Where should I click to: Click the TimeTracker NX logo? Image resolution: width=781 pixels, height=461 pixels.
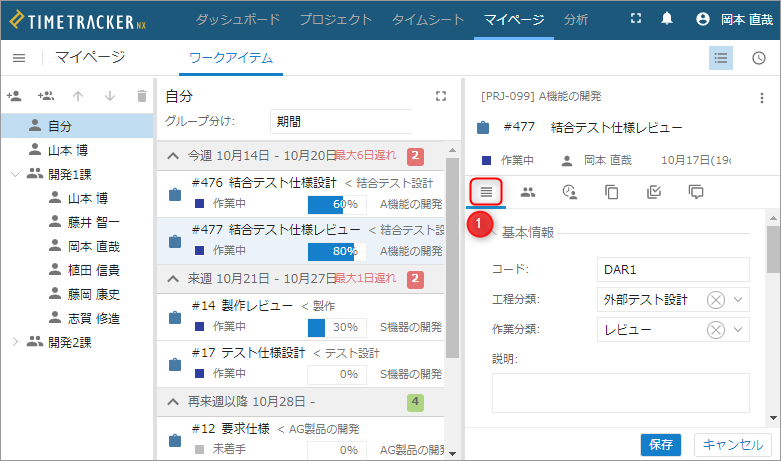78,20
